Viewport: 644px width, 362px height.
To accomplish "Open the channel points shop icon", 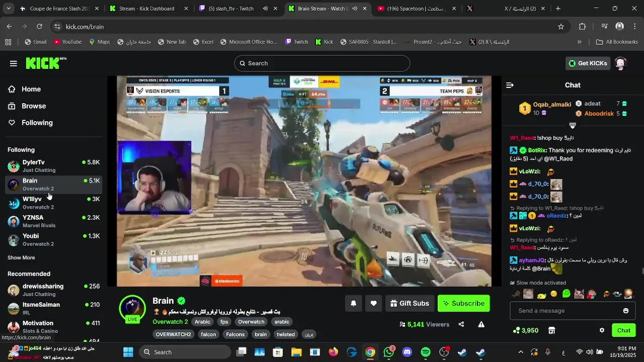I will (551, 330).
